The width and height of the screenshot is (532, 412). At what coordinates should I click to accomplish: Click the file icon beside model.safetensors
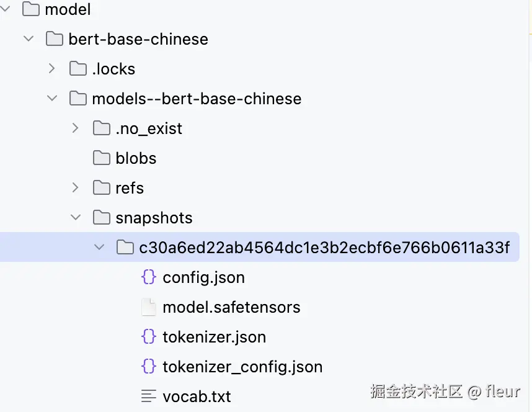pyautogui.click(x=149, y=307)
